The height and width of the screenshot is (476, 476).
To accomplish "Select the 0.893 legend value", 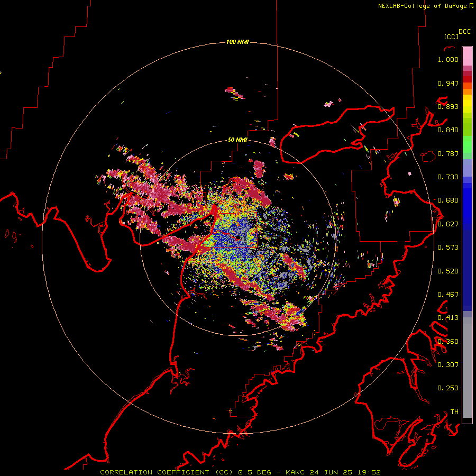I will tap(448, 106).
